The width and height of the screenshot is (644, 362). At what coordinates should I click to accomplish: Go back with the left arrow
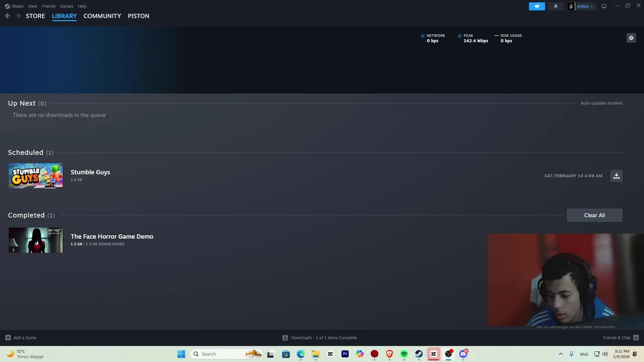(x=8, y=16)
